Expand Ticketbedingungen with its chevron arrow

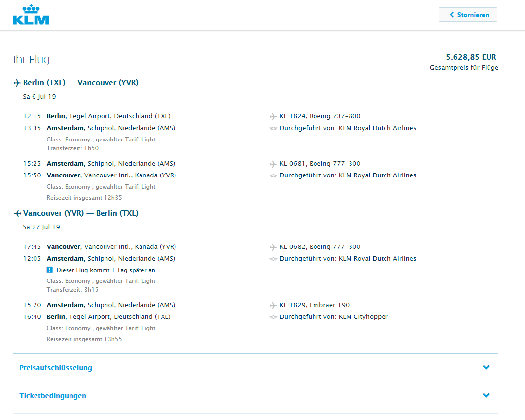click(486, 395)
